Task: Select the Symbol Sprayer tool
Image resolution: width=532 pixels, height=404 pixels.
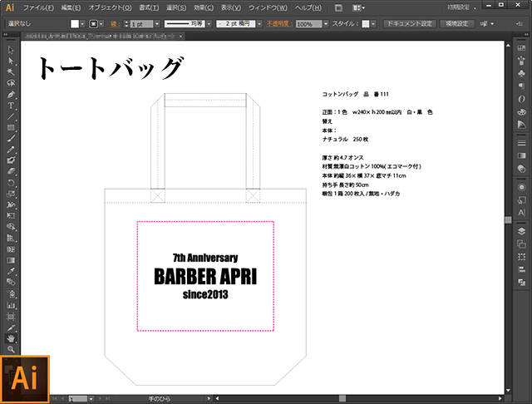Action: (x=11, y=293)
